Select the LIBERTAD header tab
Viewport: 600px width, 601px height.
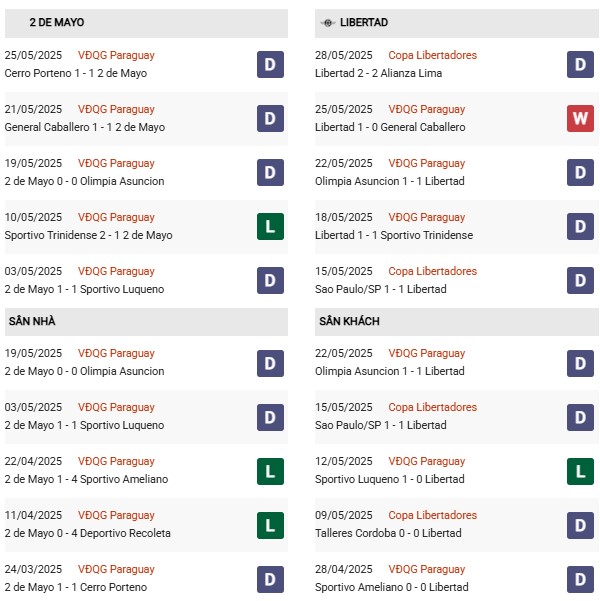(456, 23)
